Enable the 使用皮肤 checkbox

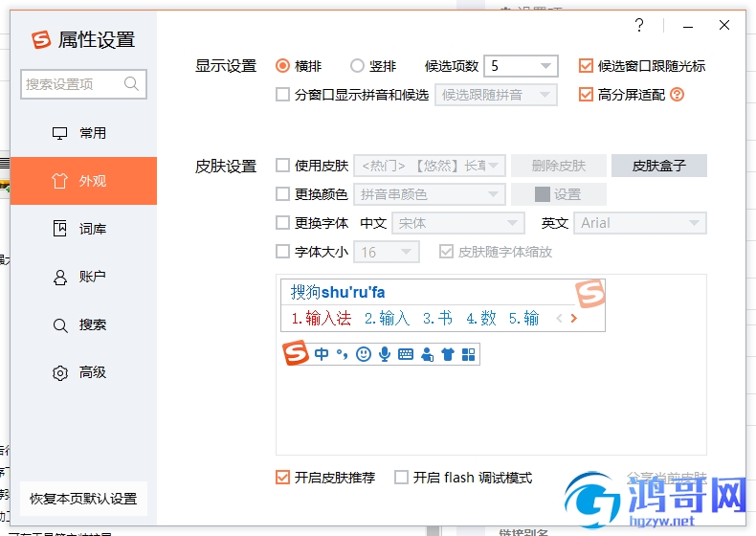tap(282, 166)
